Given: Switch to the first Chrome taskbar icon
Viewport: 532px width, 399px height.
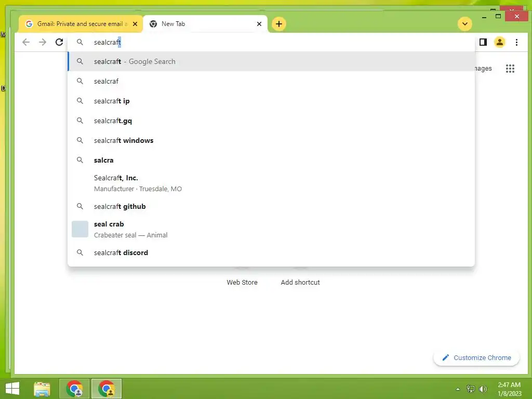Looking at the screenshot, I should [74, 389].
